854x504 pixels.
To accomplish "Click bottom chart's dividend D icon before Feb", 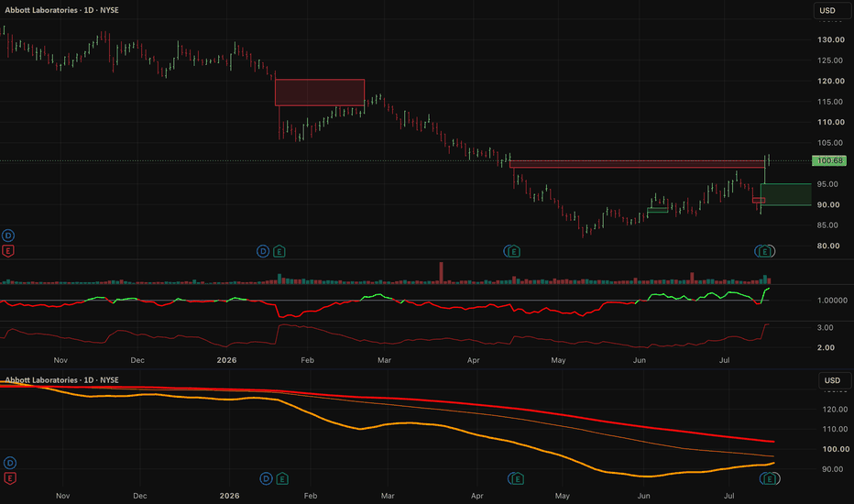I will coord(266,478).
